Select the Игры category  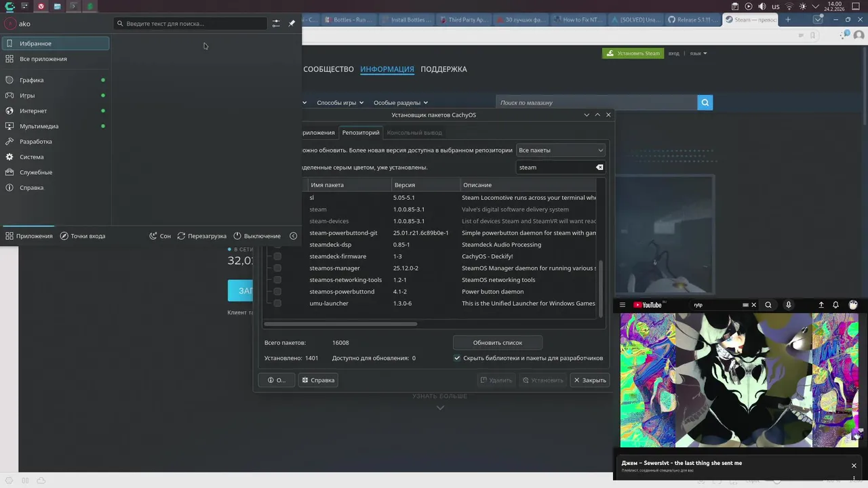click(x=56, y=96)
